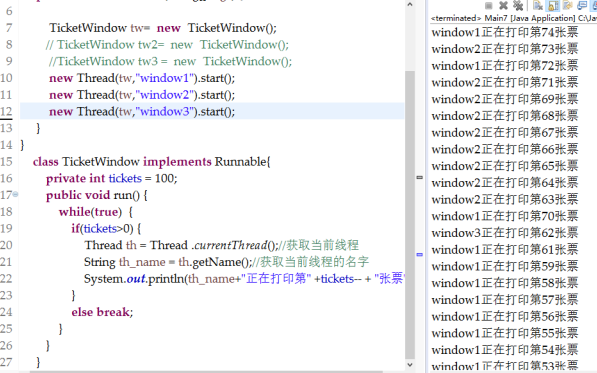Image resolution: width=597 pixels, height=373 pixels.
Task: Click the editor scrollbar up arrow
Action: pyautogui.click(x=410, y=5)
